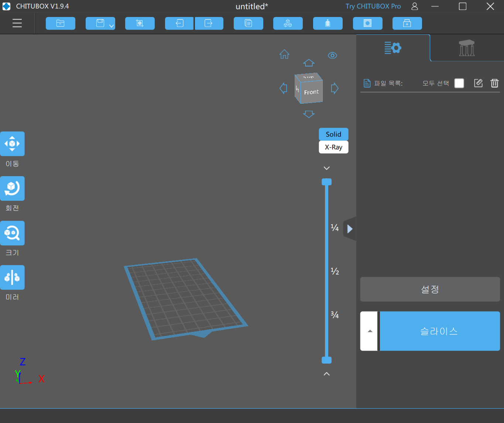This screenshot has width=504, height=423.
Task: Open the supports tab
Action: 467,48
